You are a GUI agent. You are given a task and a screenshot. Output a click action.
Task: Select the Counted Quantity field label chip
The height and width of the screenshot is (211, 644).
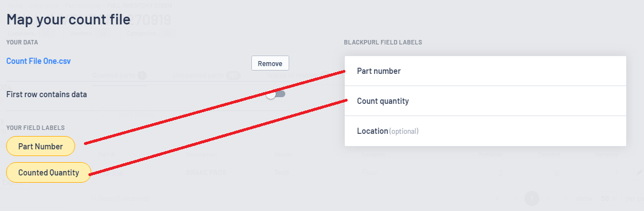point(48,173)
